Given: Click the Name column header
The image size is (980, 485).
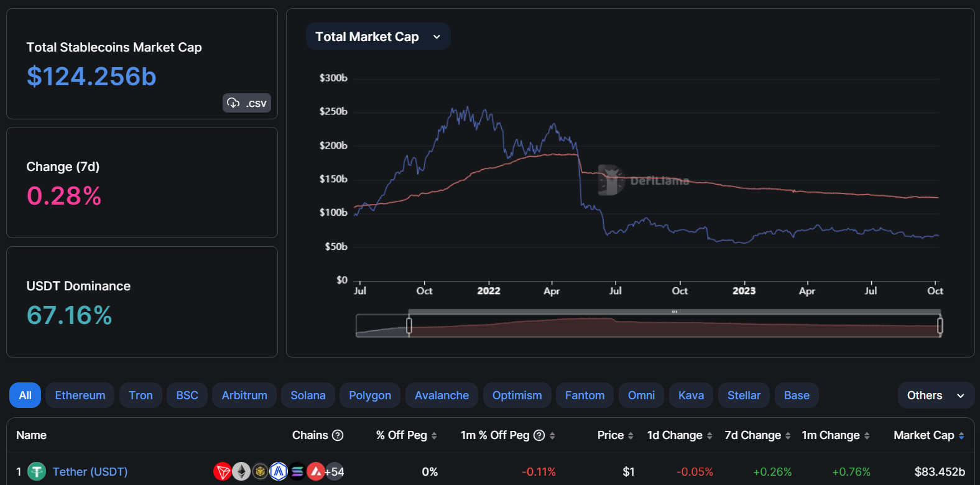Looking at the screenshot, I should pyautogui.click(x=31, y=435).
